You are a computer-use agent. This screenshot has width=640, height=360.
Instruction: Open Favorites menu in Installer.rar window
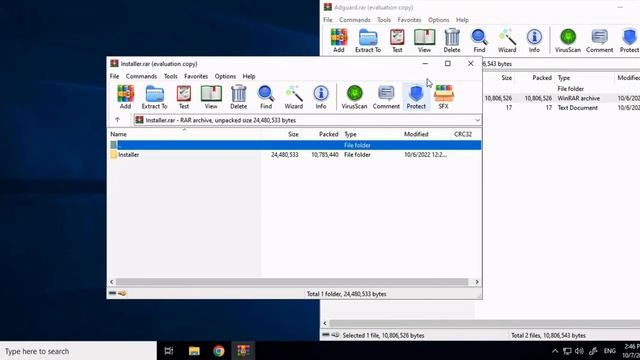pos(196,76)
